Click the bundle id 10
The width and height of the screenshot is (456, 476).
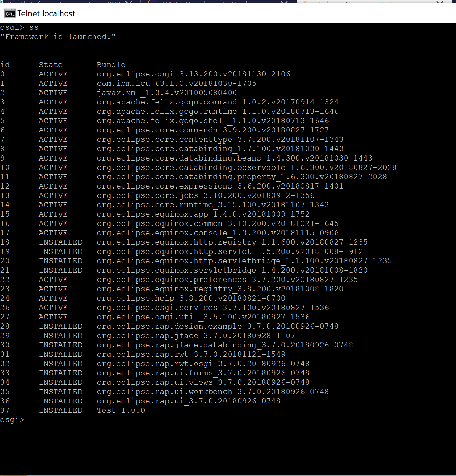5,167
